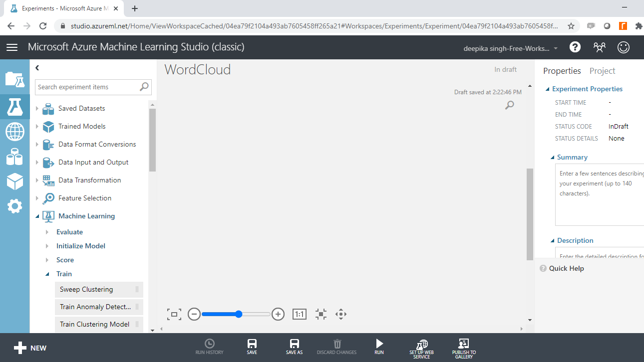The height and width of the screenshot is (362, 644).
Task: Click the canvas vertical scrollbar thumb
Action: pos(530,214)
